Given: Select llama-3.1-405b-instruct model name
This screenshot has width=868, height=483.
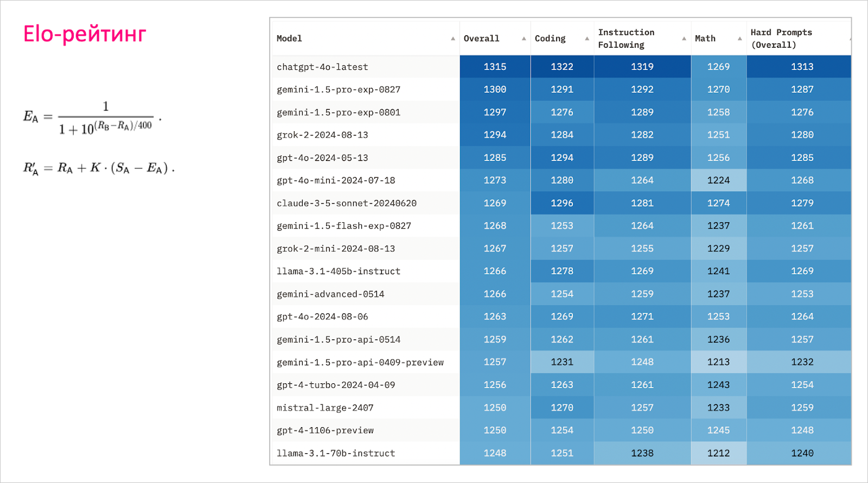Looking at the screenshot, I should click(x=339, y=271).
